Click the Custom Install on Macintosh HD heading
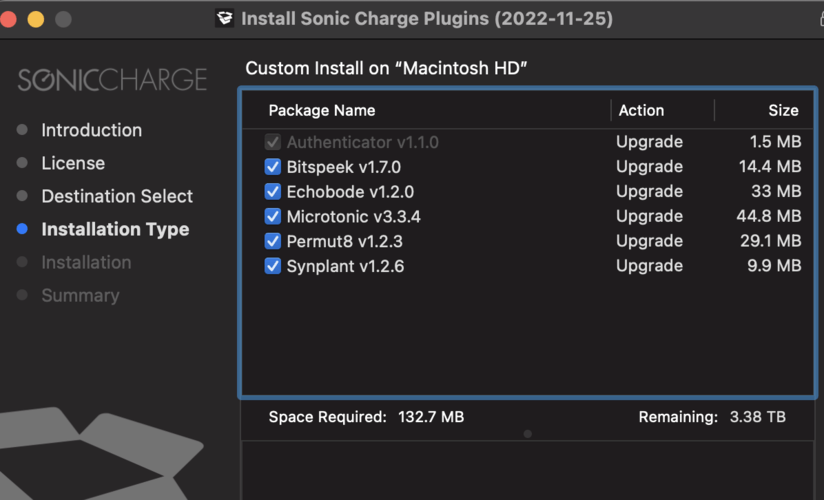This screenshot has height=500, width=824. 386,68
